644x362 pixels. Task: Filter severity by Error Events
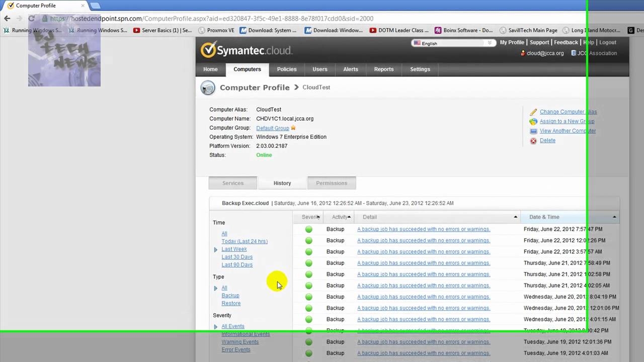pos(236,350)
